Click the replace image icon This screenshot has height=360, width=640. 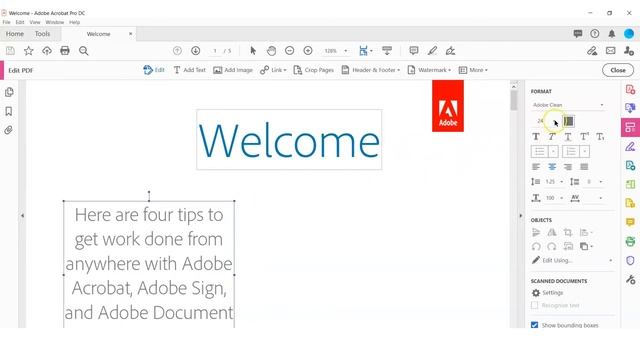568,246
